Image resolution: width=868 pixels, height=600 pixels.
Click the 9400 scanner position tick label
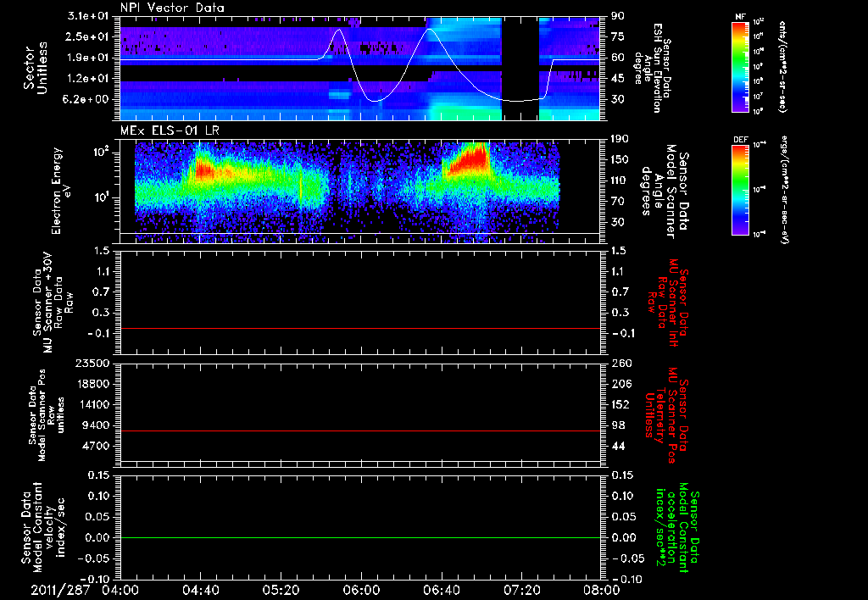pos(97,425)
